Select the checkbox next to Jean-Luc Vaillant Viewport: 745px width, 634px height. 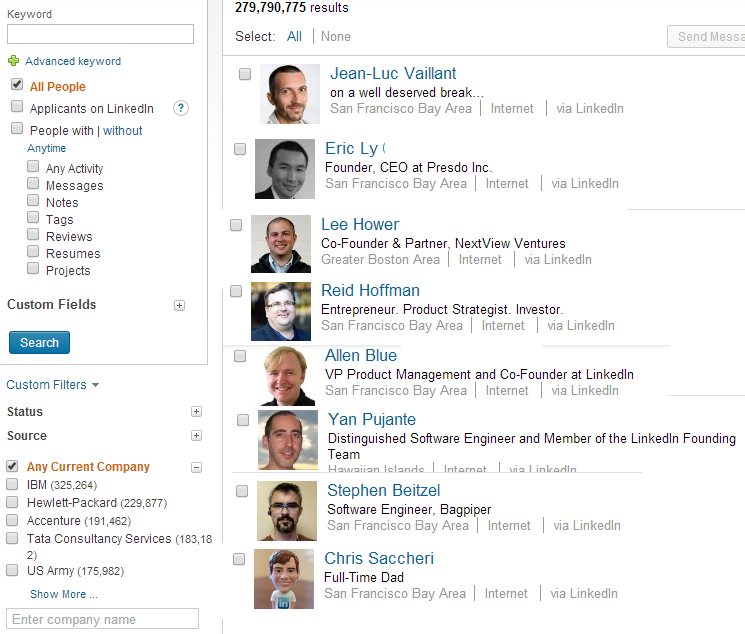(x=245, y=74)
